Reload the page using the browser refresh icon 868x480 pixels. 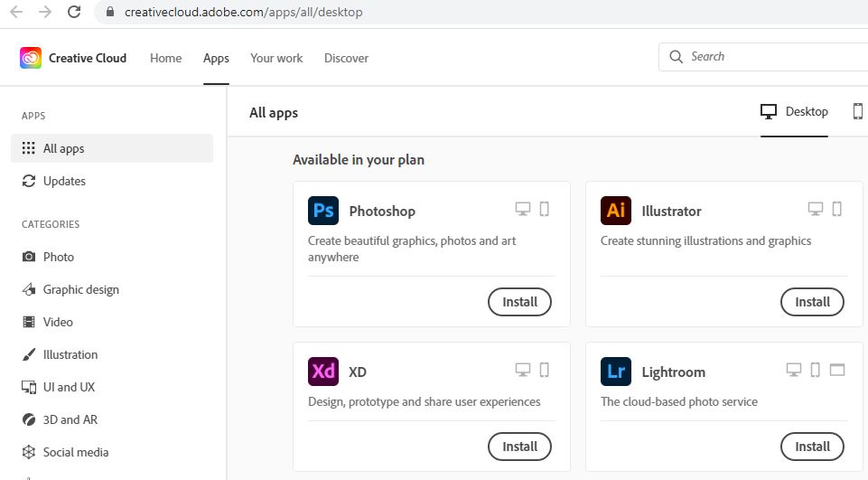point(75,13)
